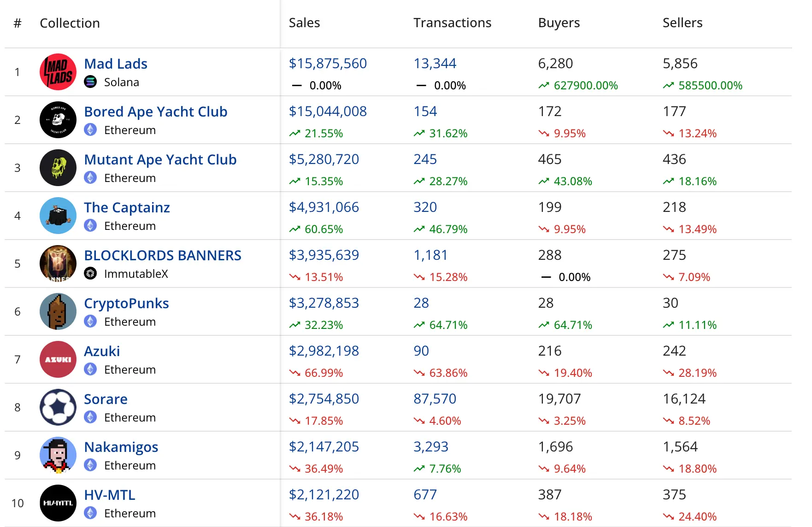812x527 pixels.
Task: Sort by the Buyers column header
Action: click(559, 23)
